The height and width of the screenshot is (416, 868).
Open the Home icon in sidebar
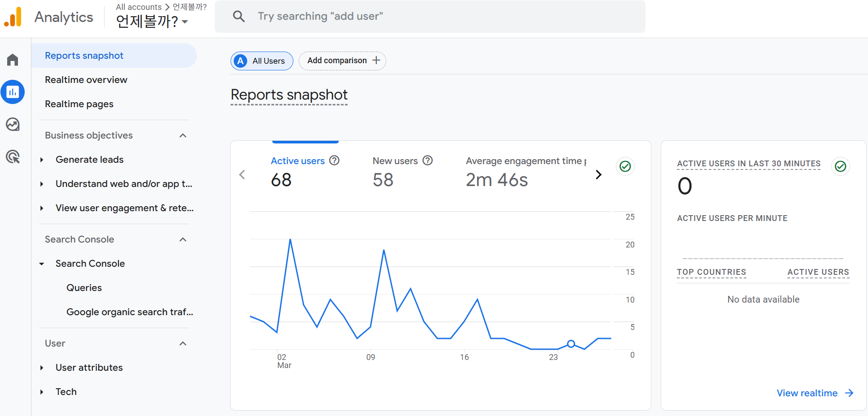[x=13, y=60]
